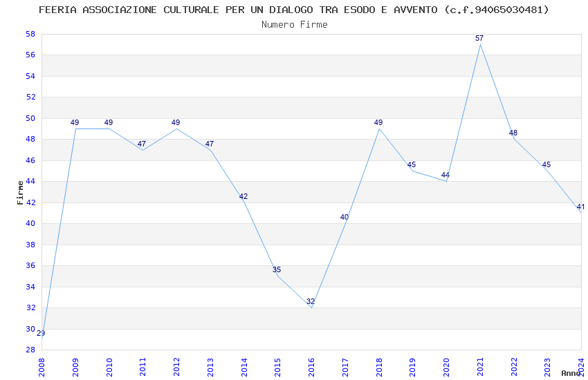Viewport: 588px width, 380px height.
Task: Select the 2014 data point labeled 42
Action: (244, 196)
